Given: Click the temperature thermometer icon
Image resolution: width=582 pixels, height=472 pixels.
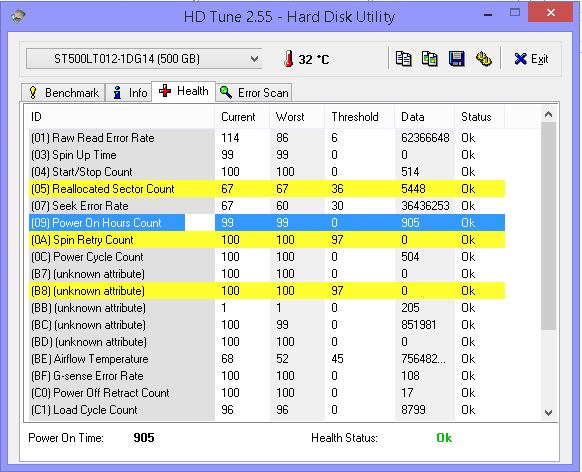Looking at the screenshot, I should point(288,59).
